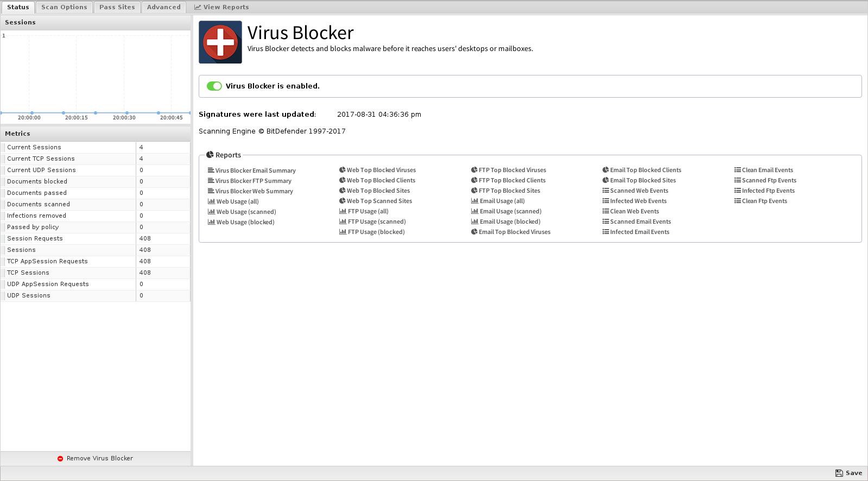The height and width of the screenshot is (481, 868).
Task: Click bar chart icon beside FTP Usage (scanned)
Action: tap(343, 221)
